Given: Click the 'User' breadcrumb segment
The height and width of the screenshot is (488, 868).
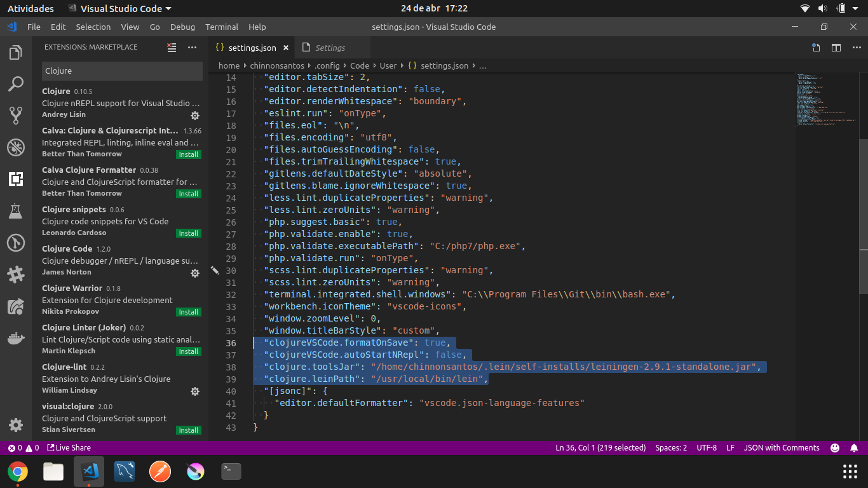Looking at the screenshot, I should click(388, 65).
